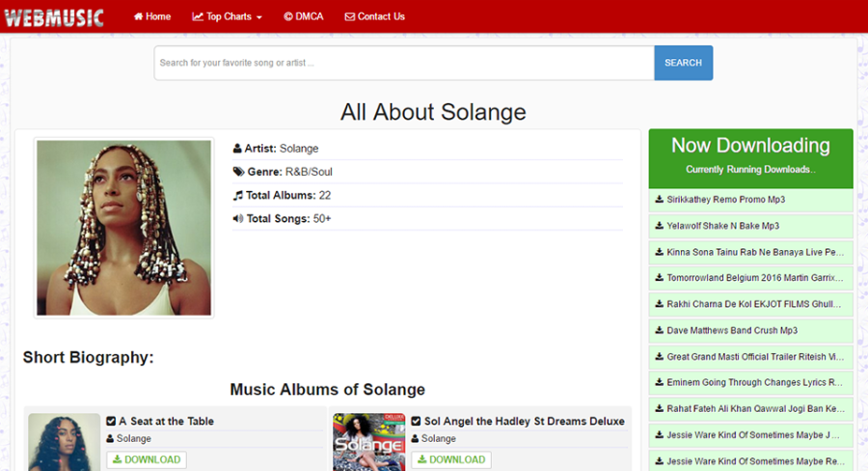Open Great Grand Masti Official Trailer entry
This screenshot has height=471, width=868.
(750, 357)
